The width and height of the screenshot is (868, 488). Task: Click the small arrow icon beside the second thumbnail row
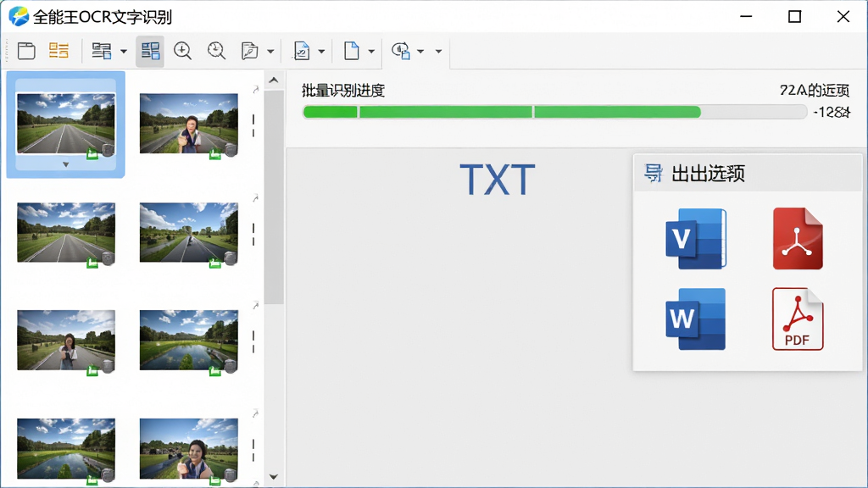point(255,197)
